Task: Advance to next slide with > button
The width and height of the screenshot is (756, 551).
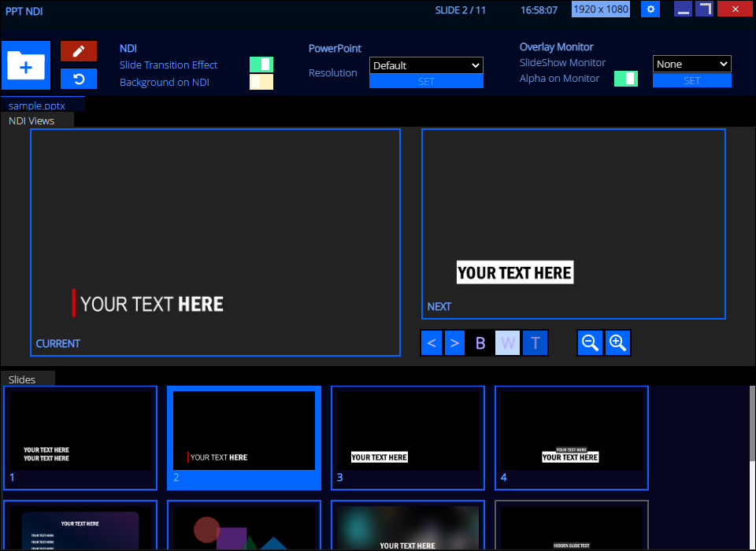Action: point(454,342)
